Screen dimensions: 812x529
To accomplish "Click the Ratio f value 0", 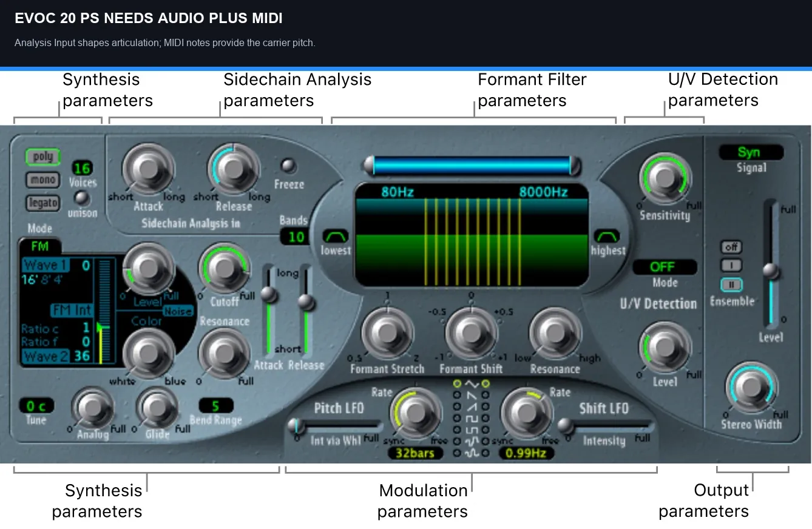I will (86, 342).
